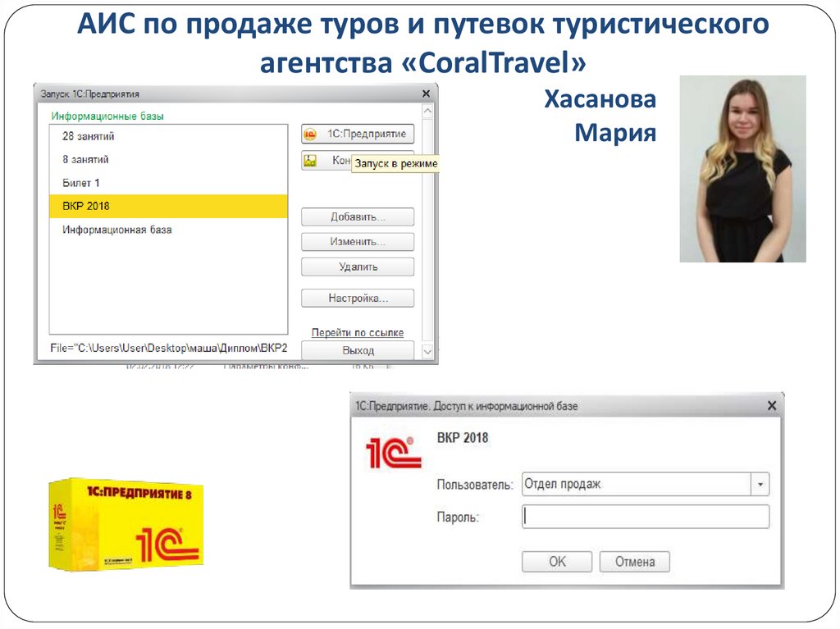This screenshot has width=840, height=629.
Task: Open Настройка... settings button
Action: tap(358, 298)
